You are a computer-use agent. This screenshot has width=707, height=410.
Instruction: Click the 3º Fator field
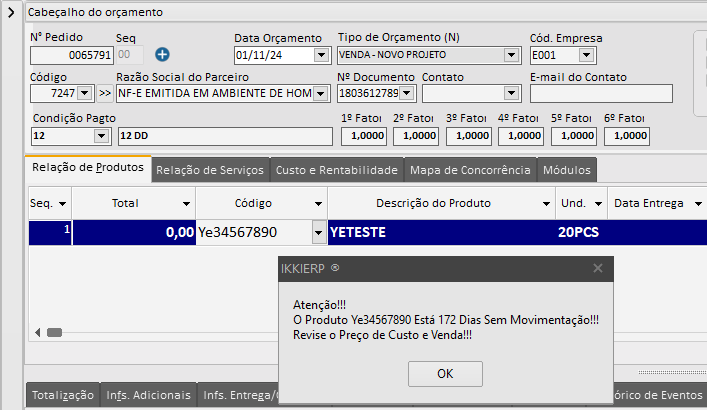469,136
